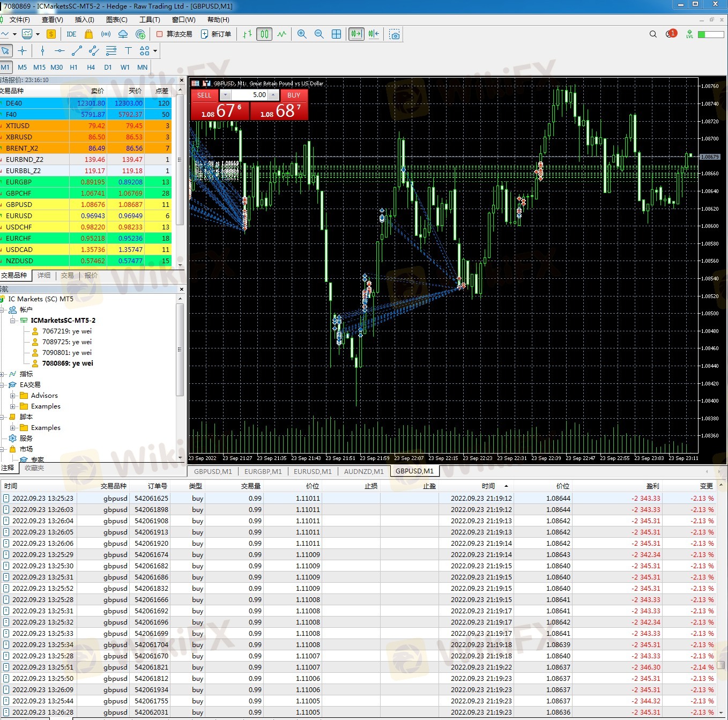Toggle chart auto-scroll to latest bar
Viewport: 728px width, 720px height.
(x=356, y=34)
